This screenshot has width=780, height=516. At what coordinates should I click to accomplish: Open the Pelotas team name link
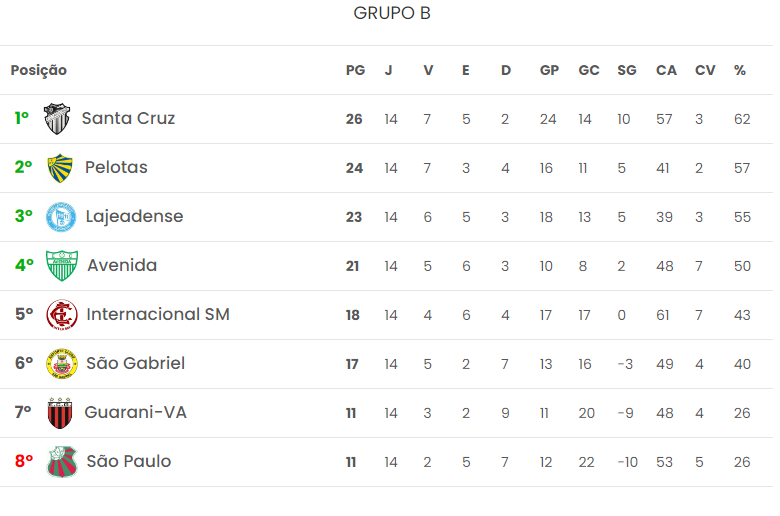116,168
